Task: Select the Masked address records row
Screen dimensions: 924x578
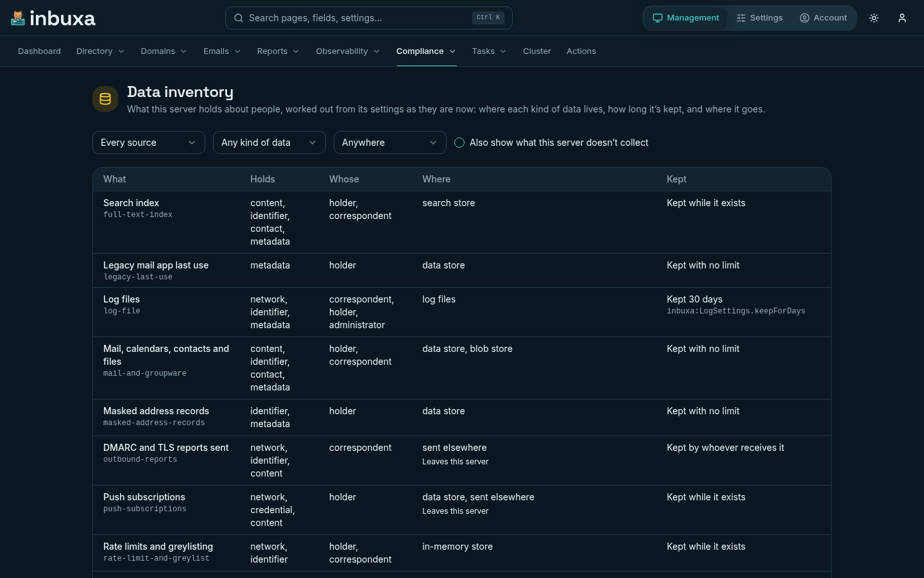Action: pos(462,417)
